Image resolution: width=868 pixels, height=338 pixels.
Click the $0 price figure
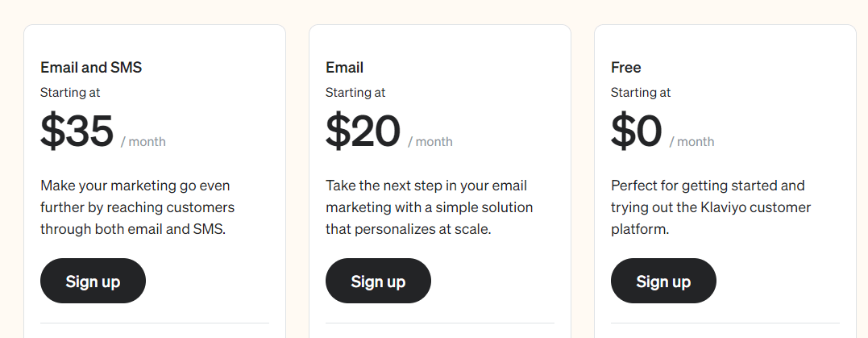pos(637,131)
